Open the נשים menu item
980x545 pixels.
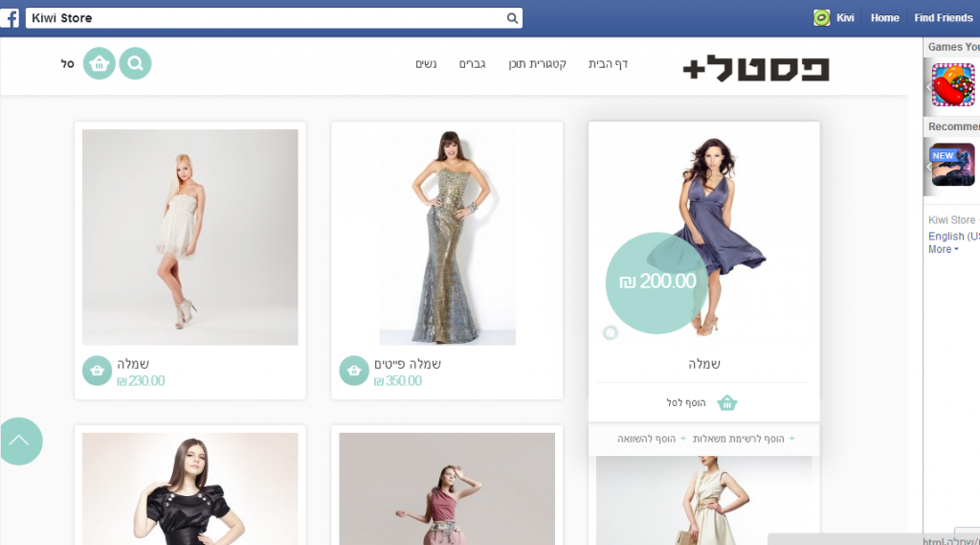[426, 64]
